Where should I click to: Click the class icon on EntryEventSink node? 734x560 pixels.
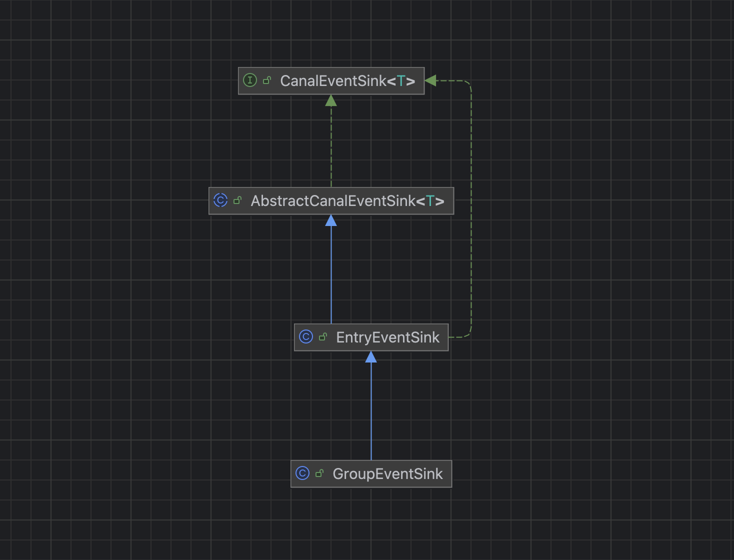point(306,337)
